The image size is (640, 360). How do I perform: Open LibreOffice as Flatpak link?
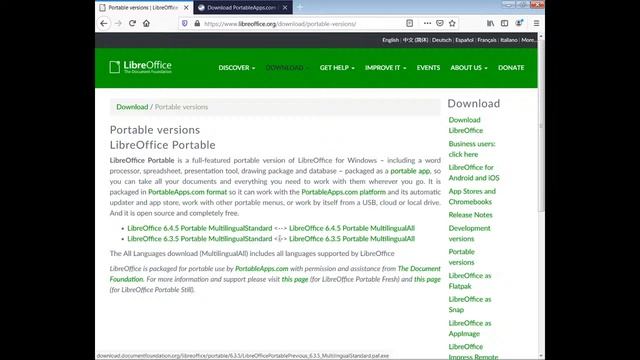[x=470, y=281]
